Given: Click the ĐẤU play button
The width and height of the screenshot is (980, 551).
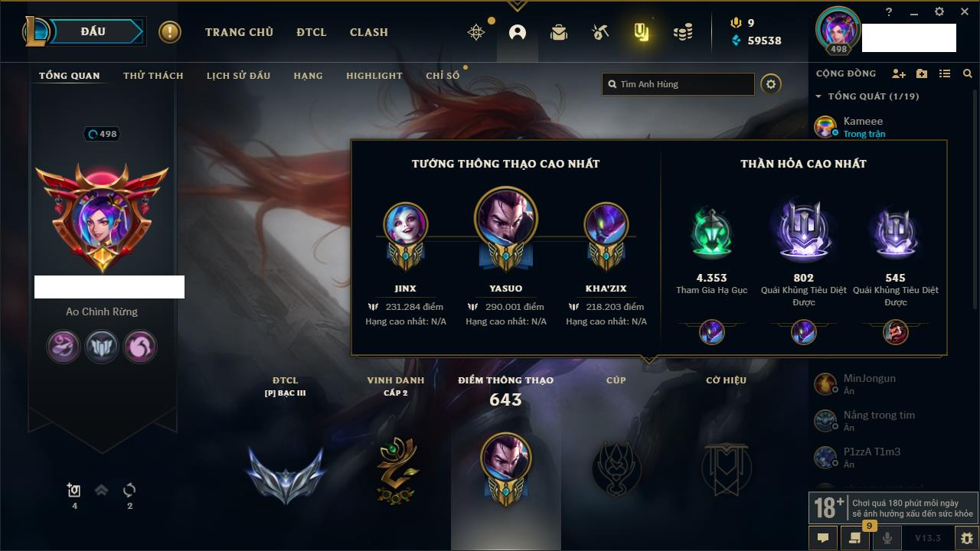Looking at the screenshot, I should (93, 32).
